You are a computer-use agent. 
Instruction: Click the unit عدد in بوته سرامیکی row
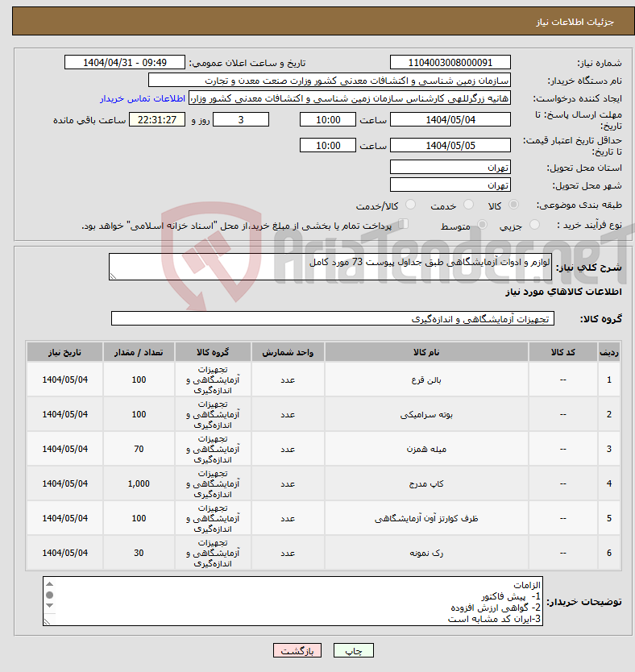[x=288, y=415]
